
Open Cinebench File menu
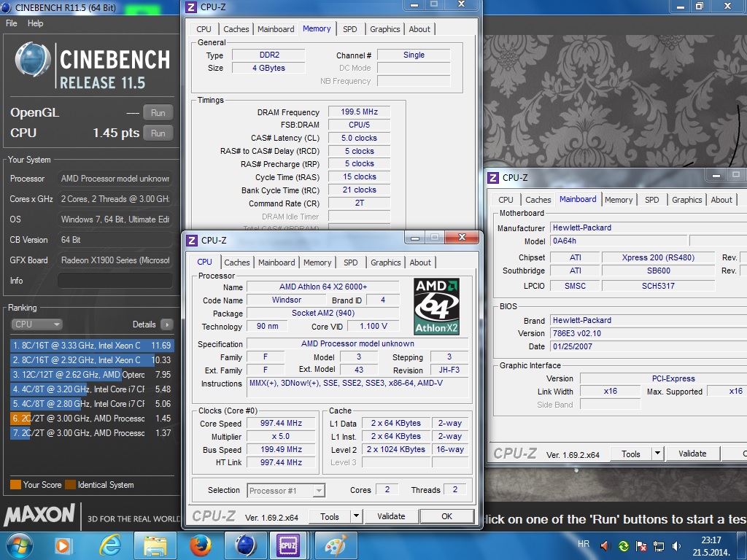pos(12,23)
